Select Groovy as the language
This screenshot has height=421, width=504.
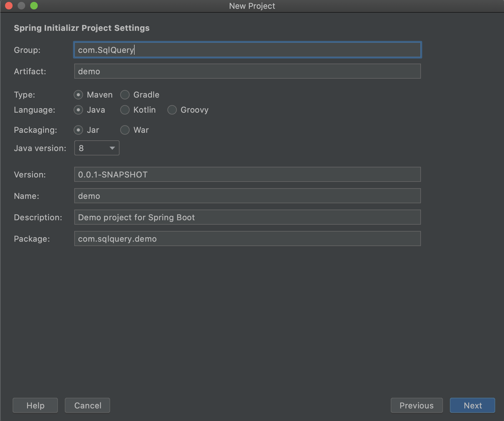coord(172,110)
